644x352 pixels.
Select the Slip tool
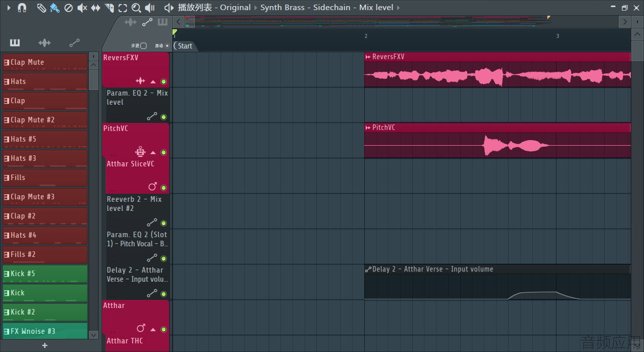(95, 8)
